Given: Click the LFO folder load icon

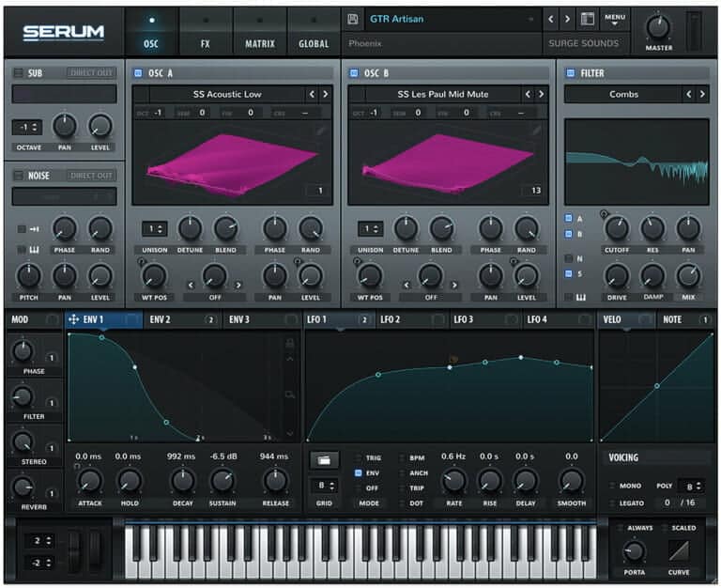Looking at the screenshot, I should [x=324, y=459].
